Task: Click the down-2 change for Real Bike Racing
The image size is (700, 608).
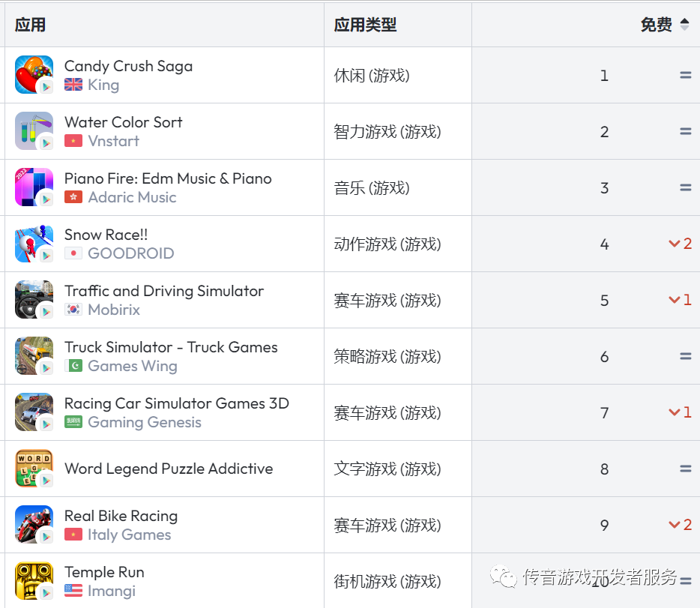Action: point(680,525)
